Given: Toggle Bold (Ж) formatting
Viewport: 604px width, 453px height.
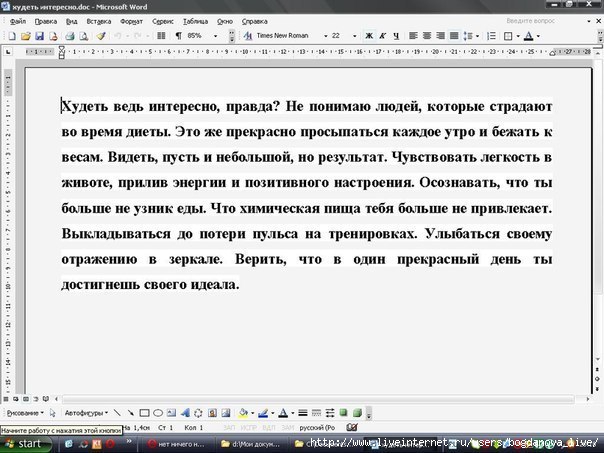Looking at the screenshot, I should pos(369,36).
